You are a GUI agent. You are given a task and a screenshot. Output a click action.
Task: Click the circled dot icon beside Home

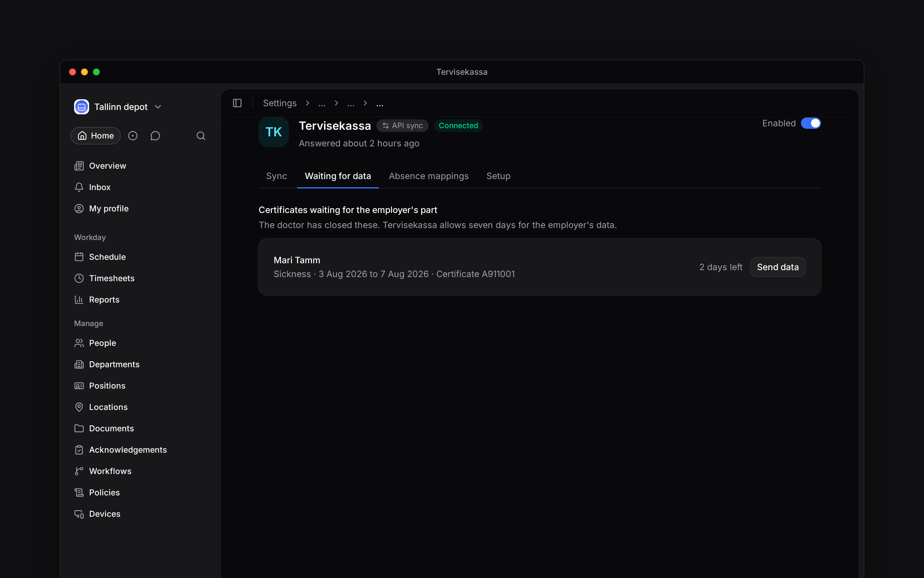(132, 136)
